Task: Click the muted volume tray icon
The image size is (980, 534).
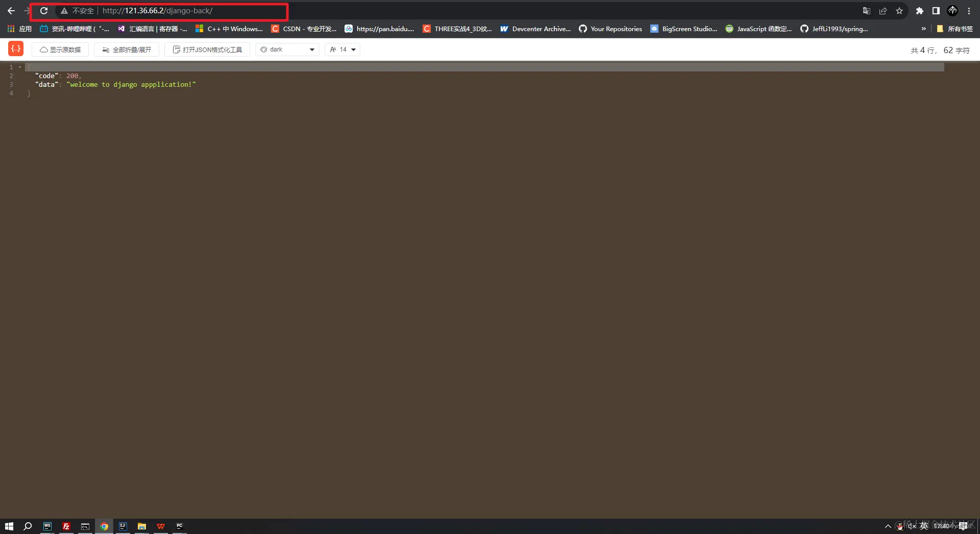Action: click(912, 526)
